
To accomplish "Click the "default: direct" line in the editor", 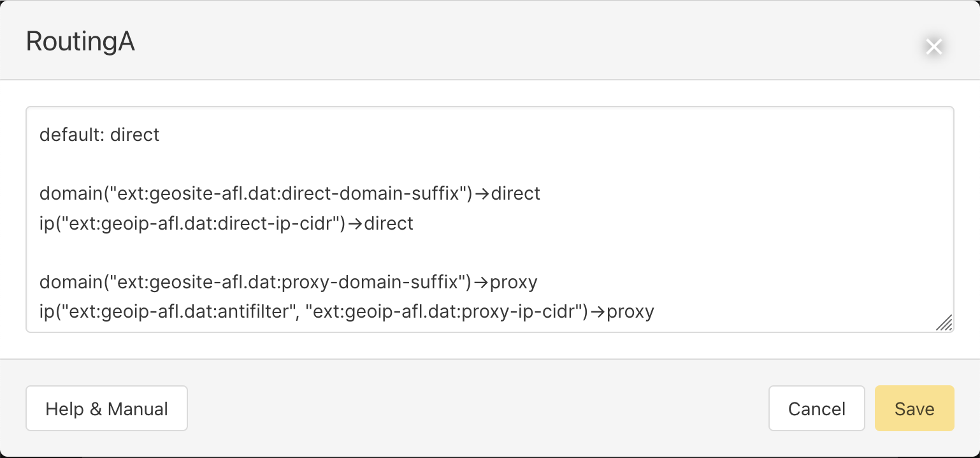I will coord(99,135).
